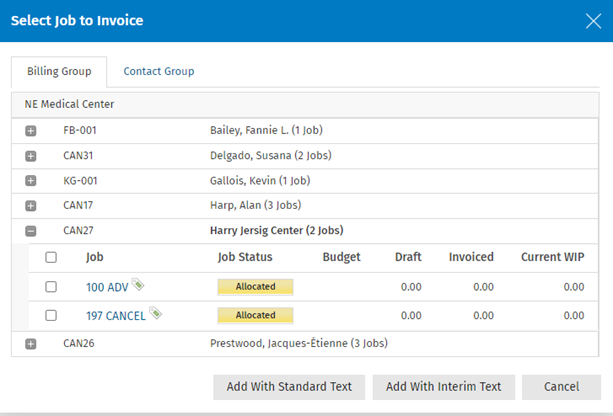This screenshot has height=416, width=613.
Task: Click the Invoiced value for 100 ADV
Action: [x=483, y=287]
